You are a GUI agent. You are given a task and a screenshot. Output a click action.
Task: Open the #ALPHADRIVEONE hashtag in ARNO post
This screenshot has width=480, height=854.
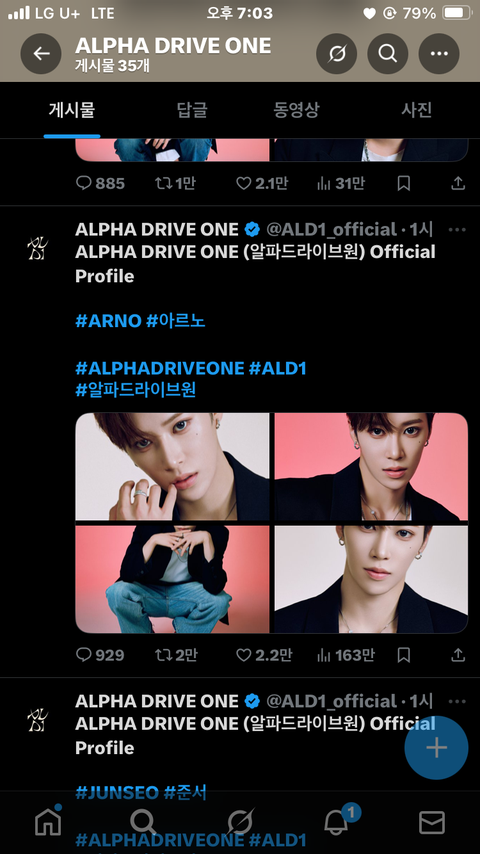click(160, 369)
